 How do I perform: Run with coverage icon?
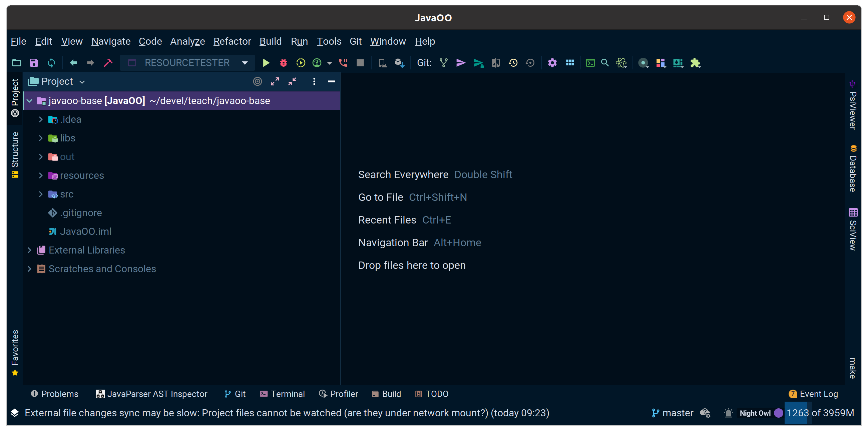click(x=301, y=63)
